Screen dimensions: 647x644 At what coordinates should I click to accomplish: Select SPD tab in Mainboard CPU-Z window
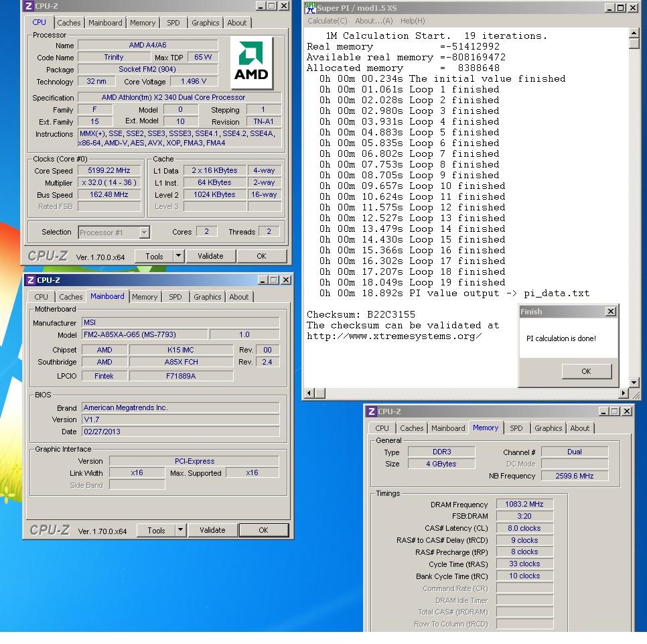[x=175, y=297]
